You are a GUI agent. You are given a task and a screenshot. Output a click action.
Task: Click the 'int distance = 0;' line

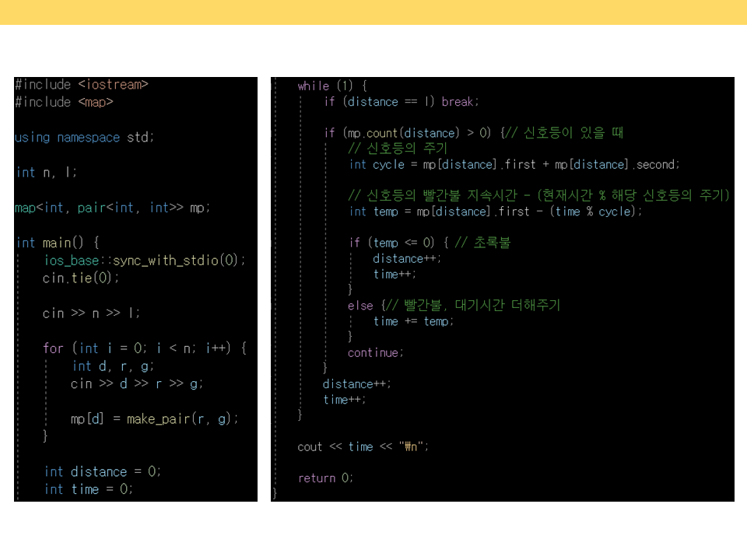[103, 472]
